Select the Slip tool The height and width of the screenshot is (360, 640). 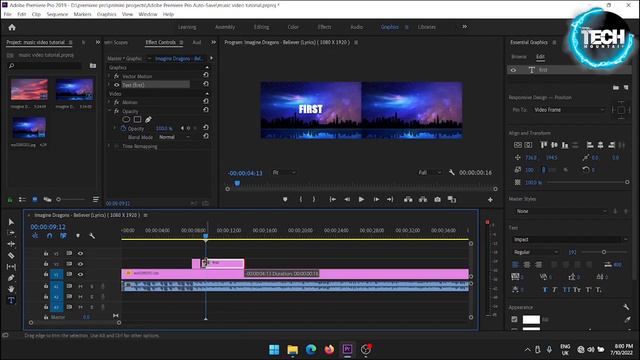click(x=11, y=267)
